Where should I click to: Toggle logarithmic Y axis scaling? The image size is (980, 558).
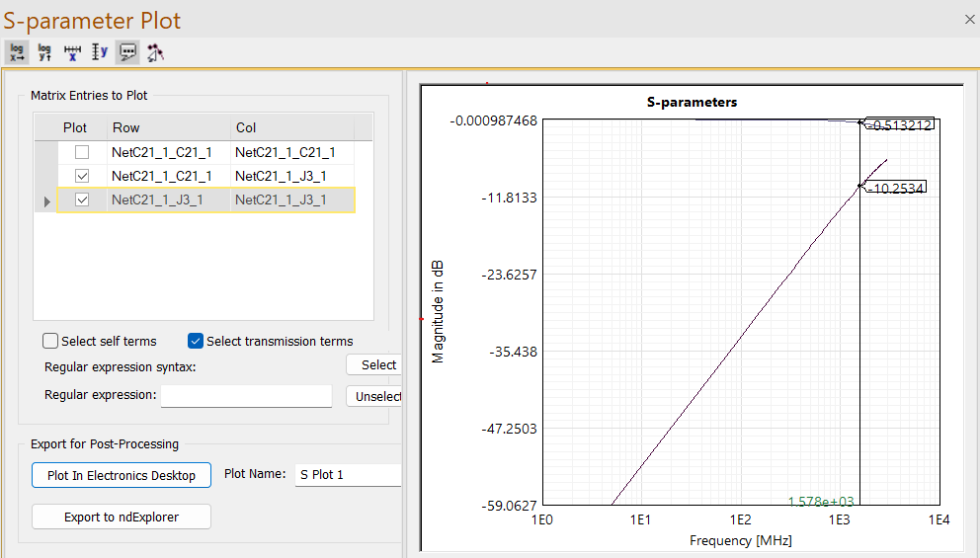tap(44, 52)
